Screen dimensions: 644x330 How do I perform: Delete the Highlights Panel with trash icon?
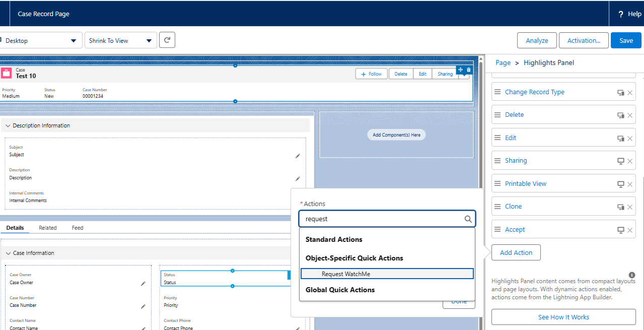(469, 70)
